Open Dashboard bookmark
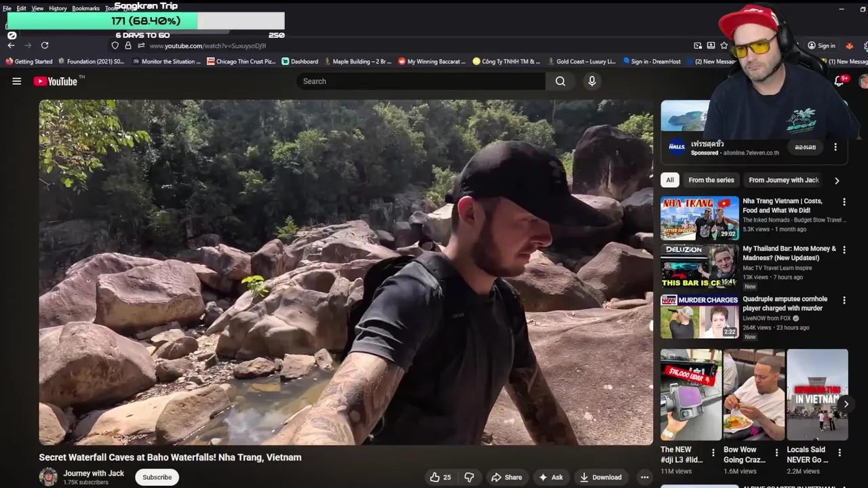 (x=300, y=62)
